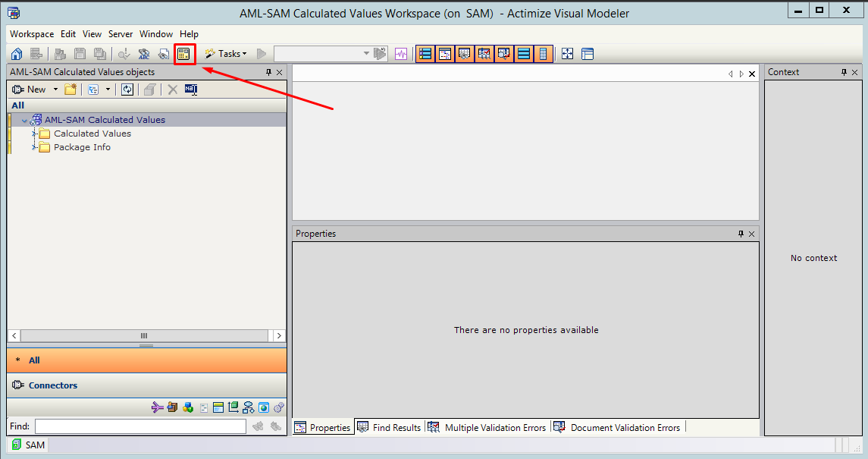Click next document arrow in editor area
Screen dimensions: 868x459
click(x=741, y=74)
